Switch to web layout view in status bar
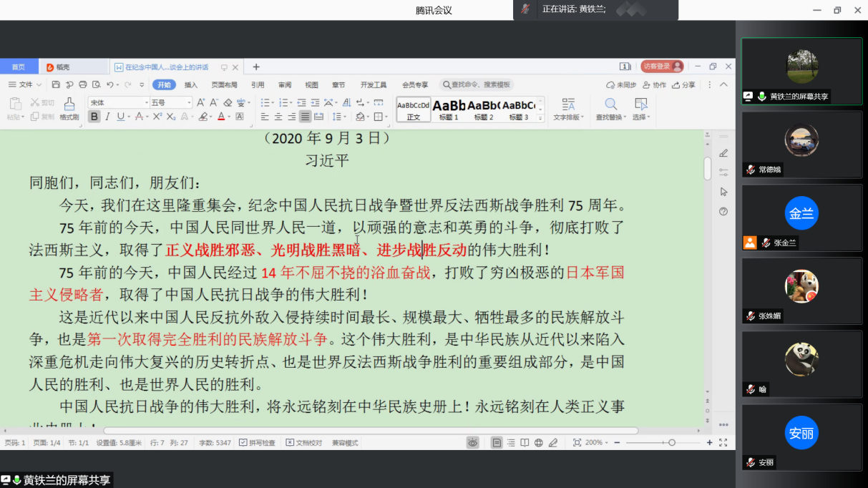868x488 pixels. click(x=539, y=443)
